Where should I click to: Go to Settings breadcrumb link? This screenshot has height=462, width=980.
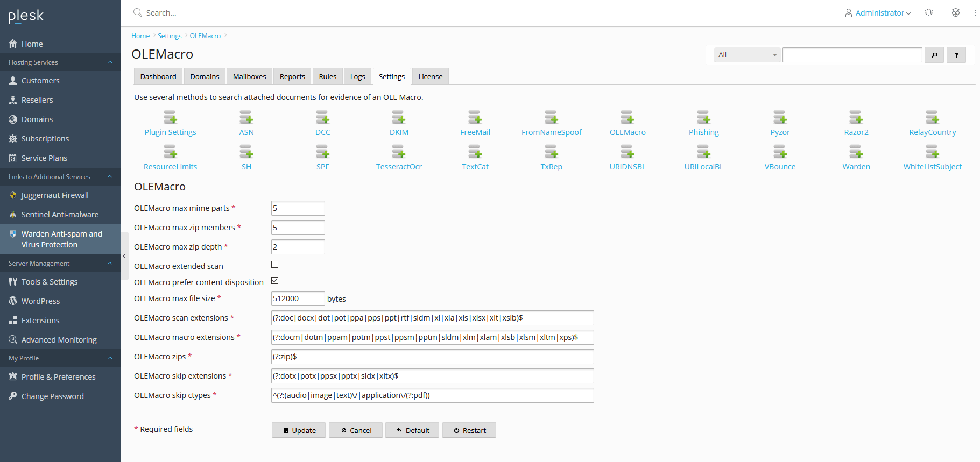pos(170,36)
